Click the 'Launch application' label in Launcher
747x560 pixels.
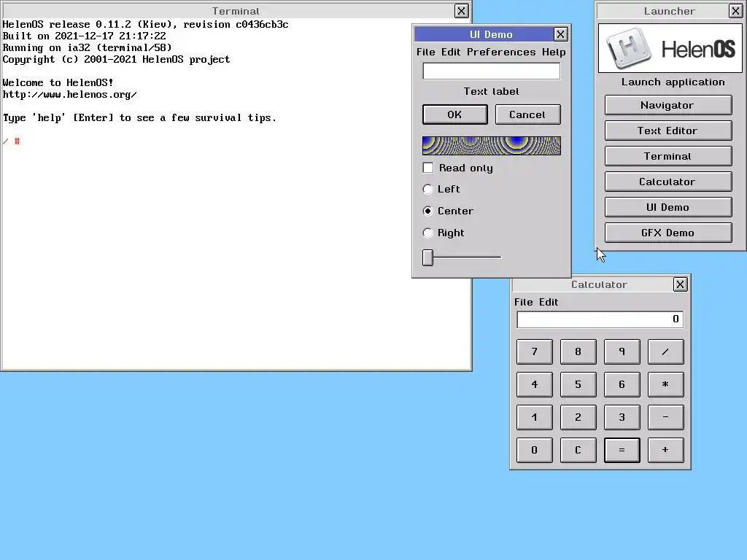pyautogui.click(x=673, y=82)
